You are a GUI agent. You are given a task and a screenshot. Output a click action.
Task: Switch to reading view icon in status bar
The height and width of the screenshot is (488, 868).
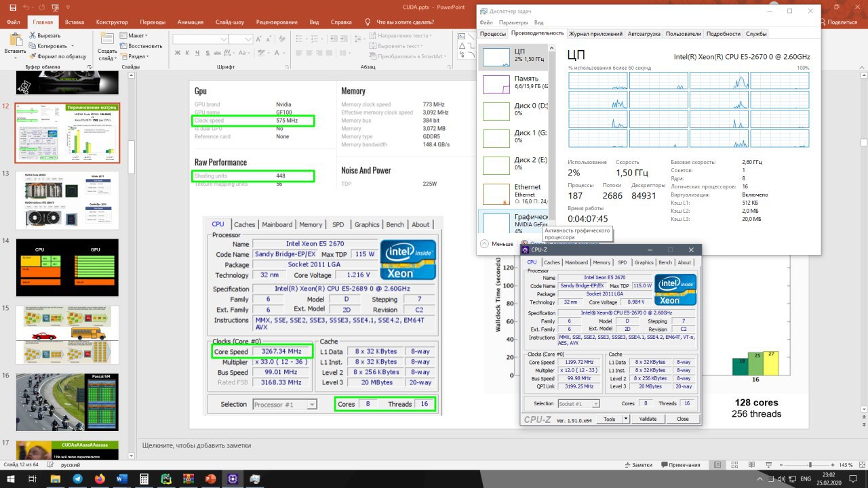click(x=751, y=465)
